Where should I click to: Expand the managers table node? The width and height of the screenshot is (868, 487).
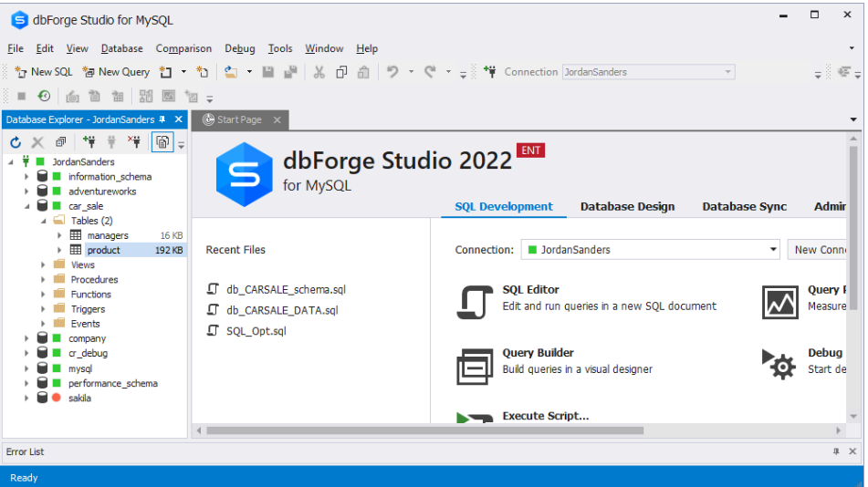click(59, 236)
